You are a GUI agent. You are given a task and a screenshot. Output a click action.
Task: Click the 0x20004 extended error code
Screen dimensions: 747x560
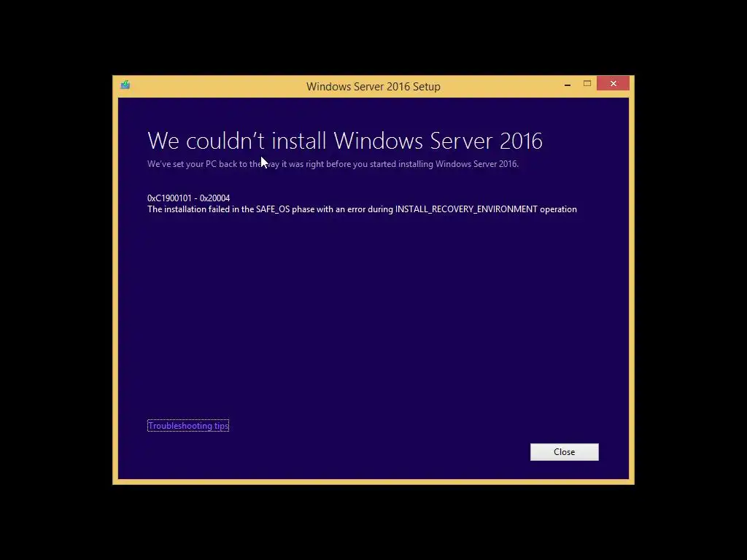point(214,198)
